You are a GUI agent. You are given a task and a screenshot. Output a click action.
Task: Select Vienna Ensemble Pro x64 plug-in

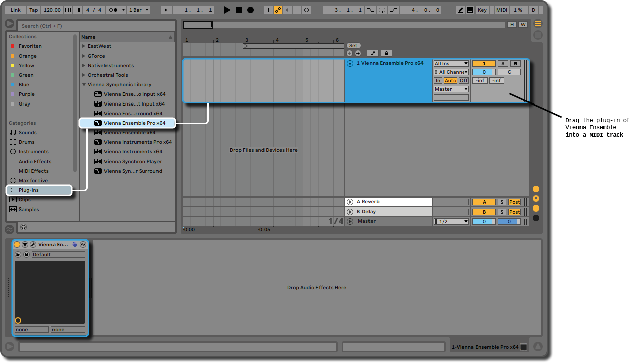coord(127,123)
